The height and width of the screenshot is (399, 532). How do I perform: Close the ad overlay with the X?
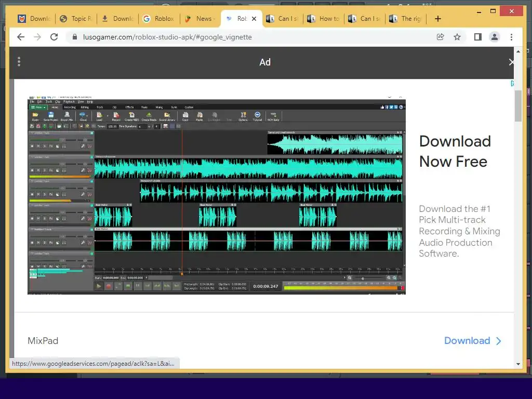coord(511,62)
